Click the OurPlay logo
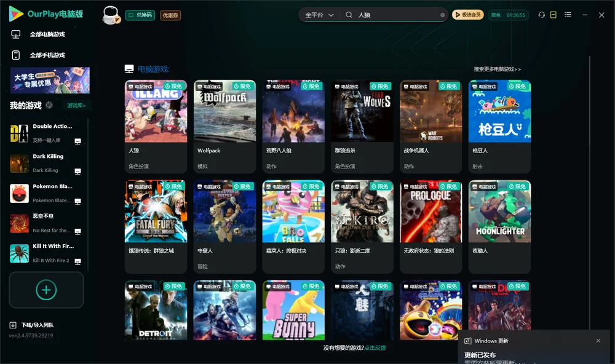The width and height of the screenshot is (615, 364). tap(46, 14)
